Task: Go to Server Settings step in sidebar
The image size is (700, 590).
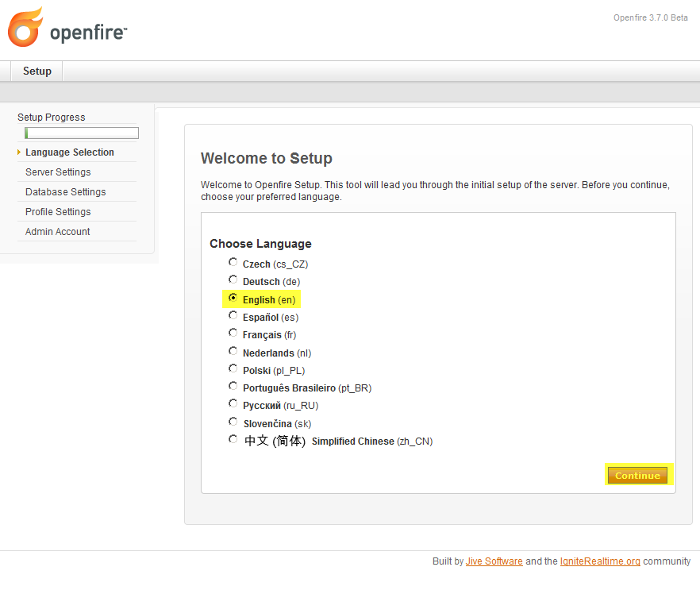Action: click(58, 172)
